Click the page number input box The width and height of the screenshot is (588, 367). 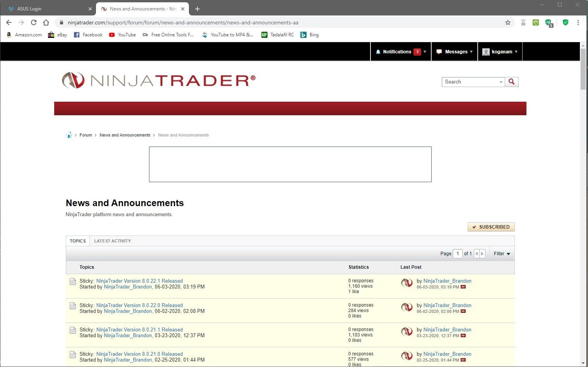coord(458,254)
